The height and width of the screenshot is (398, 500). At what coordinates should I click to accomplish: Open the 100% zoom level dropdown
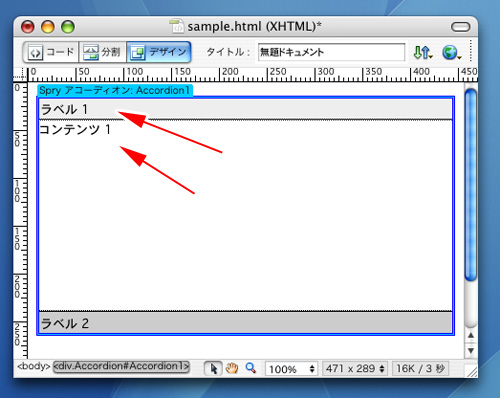[x=291, y=369]
